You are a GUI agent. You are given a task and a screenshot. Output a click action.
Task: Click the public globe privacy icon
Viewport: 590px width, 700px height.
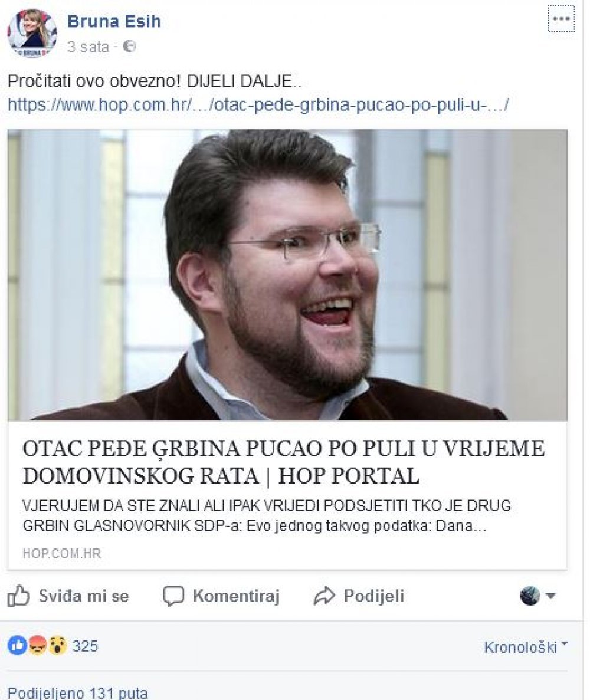pos(129,47)
